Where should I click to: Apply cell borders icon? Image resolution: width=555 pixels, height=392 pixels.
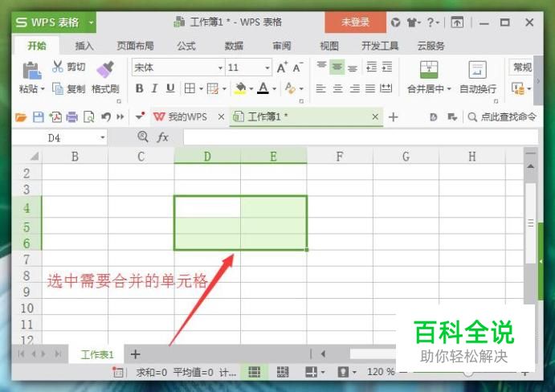click(x=190, y=88)
